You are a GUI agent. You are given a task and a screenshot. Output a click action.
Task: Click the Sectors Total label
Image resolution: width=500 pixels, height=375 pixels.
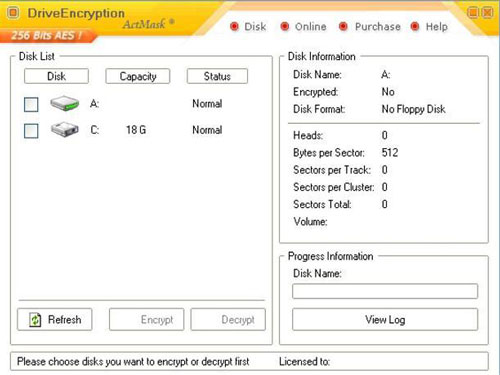pyautogui.click(x=322, y=204)
